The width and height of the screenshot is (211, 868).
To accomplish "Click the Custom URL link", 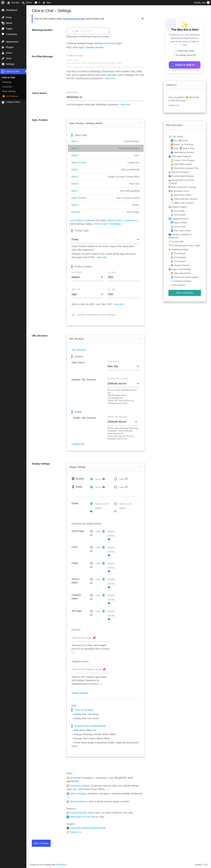I will tap(78, 444).
